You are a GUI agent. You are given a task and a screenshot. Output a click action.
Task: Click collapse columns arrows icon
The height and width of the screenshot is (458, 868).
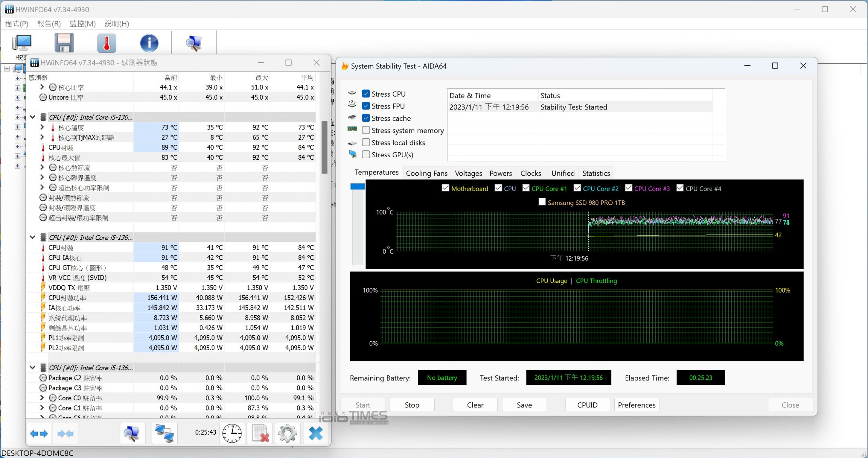(x=65, y=433)
